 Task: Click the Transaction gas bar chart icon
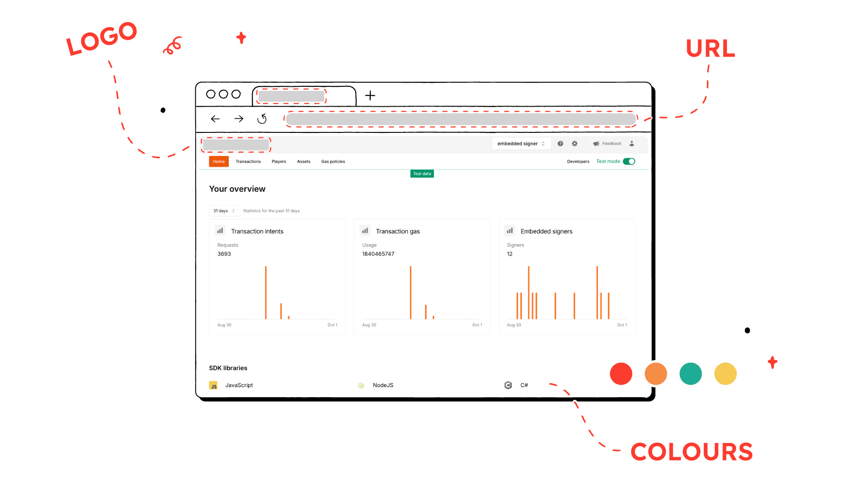[365, 231]
